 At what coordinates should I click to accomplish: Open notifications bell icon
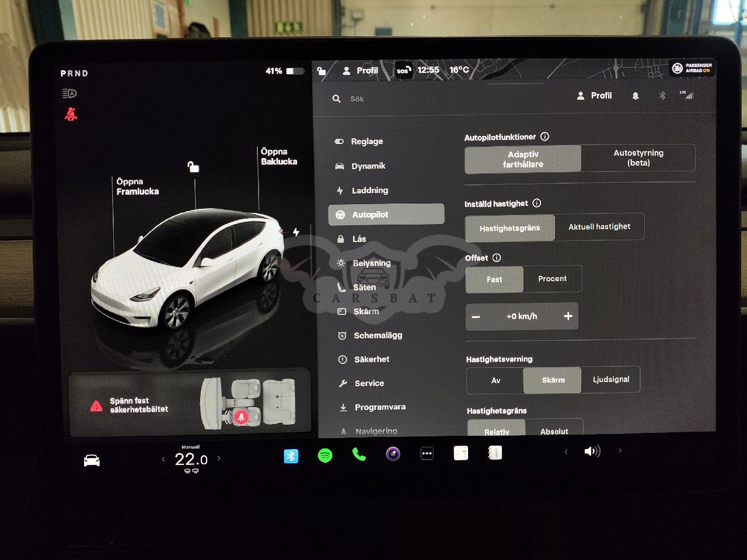point(636,96)
